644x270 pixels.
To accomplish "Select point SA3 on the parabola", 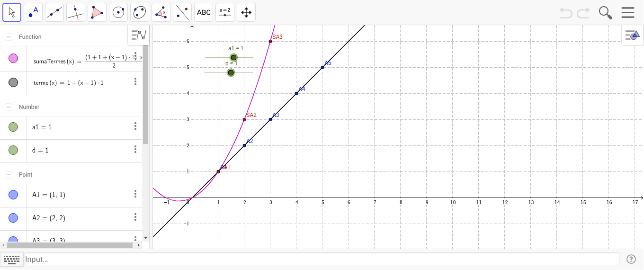I will (x=270, y=41).
